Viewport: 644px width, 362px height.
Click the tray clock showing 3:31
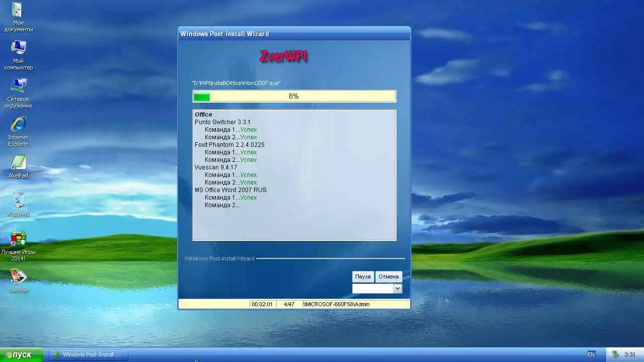[x=629, y=354]
